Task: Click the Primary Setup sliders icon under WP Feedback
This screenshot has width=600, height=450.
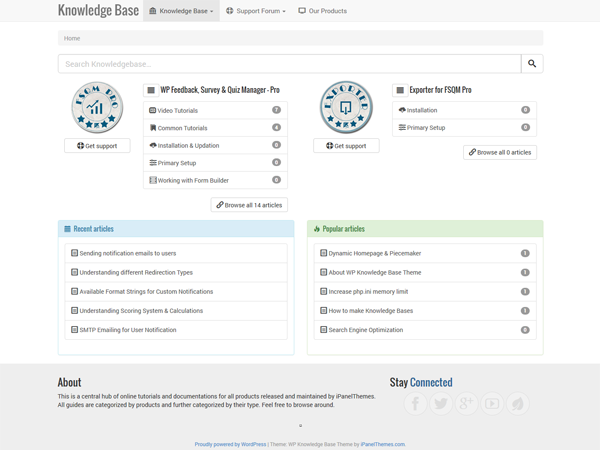Action: pos(153,163)
